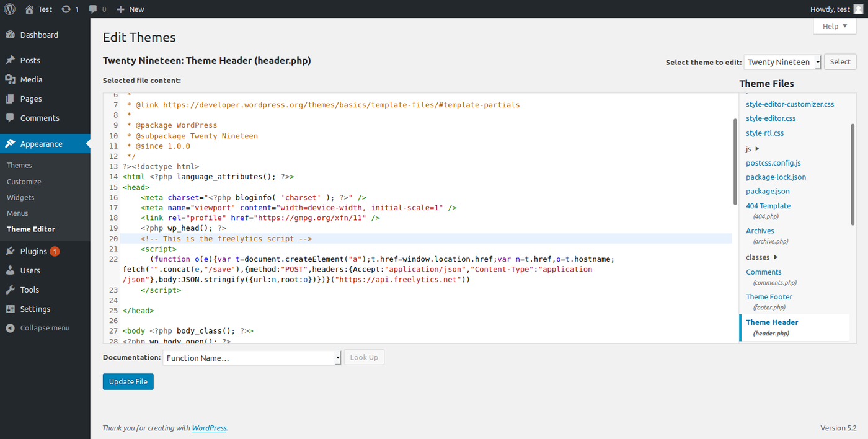Open the Function Name documentation dropdown

[252, 358]
